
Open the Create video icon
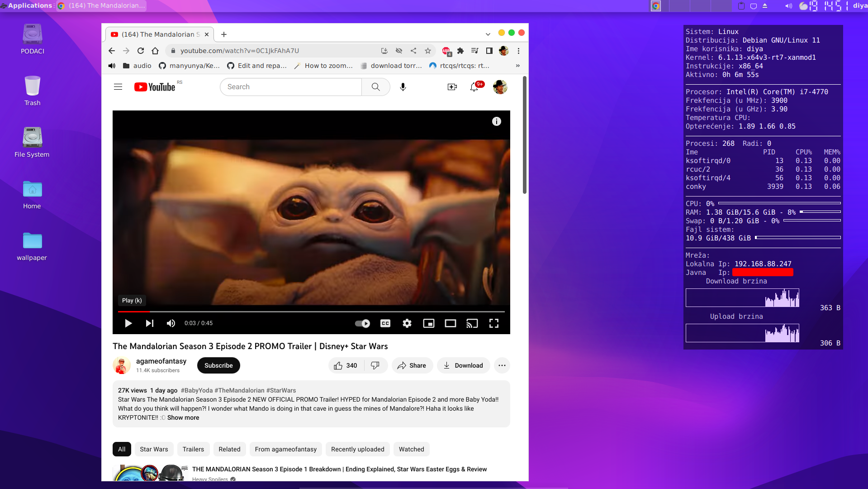(x=452, y=87)
